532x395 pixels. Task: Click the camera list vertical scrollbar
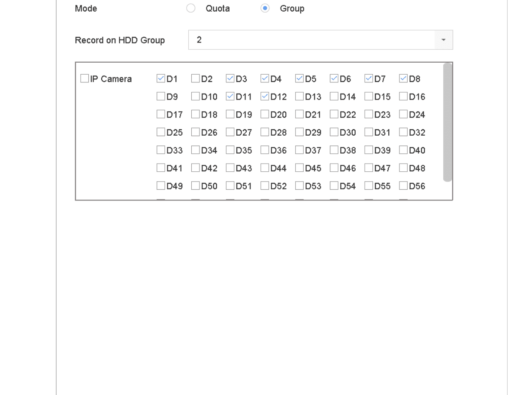coord(447,122)
